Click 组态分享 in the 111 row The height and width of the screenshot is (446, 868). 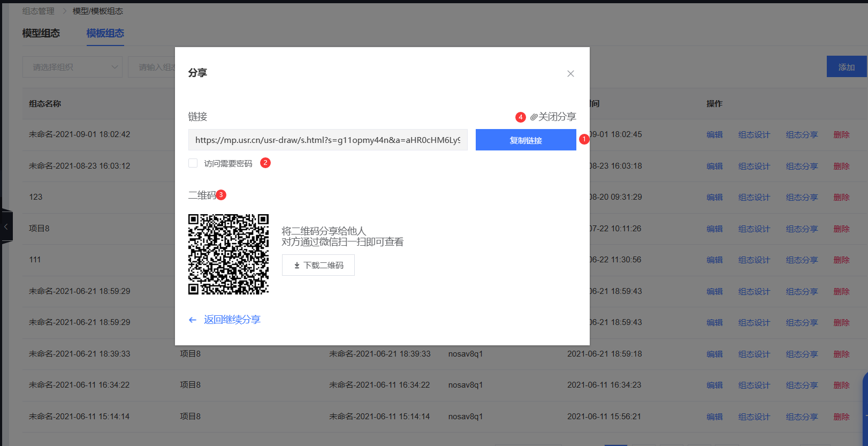(x=802, y=260)
